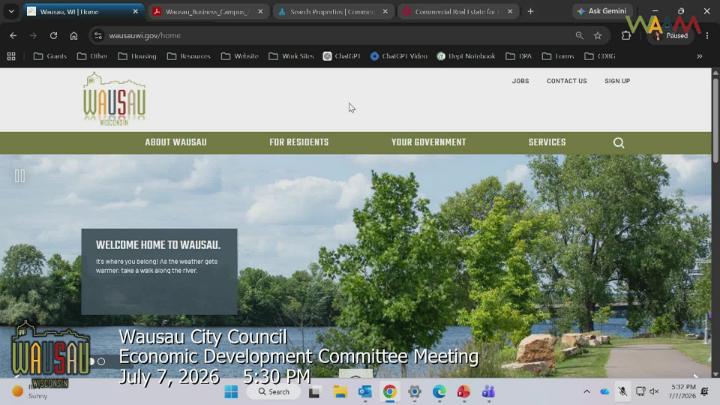Open Outlook from the taskbar
Image resolution: width=720 pixels, height=405 pixels.
coord(365,392)
